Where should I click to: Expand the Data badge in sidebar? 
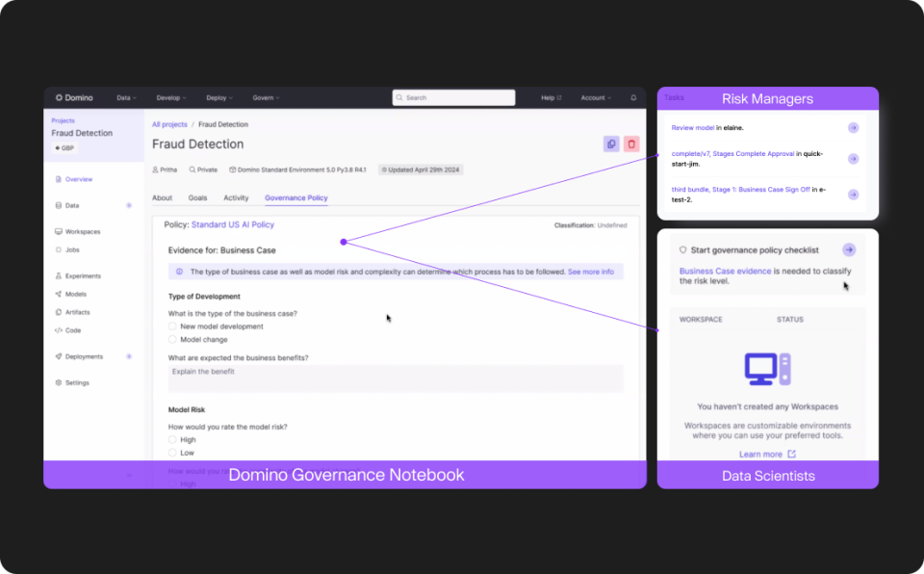(x=128, y=206)
